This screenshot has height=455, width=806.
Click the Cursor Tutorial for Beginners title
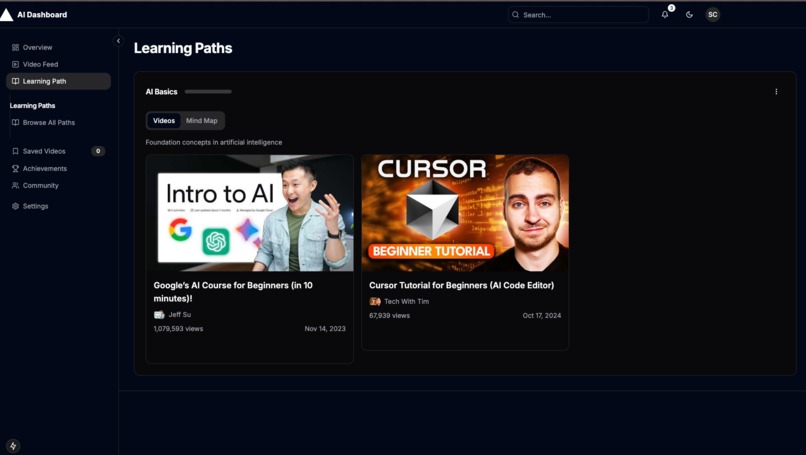462,285
